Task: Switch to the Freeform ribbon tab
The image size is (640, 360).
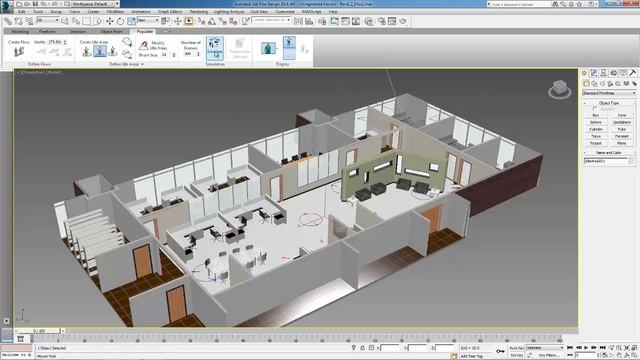Action: [x=47, y=31]
